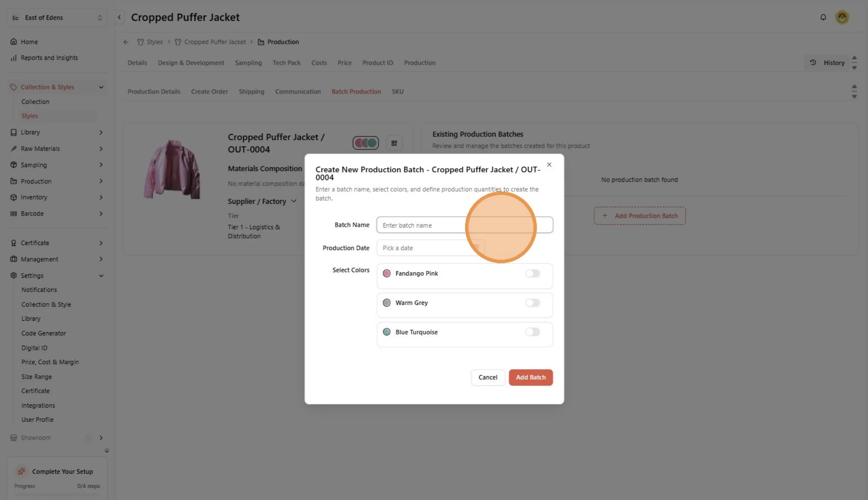The image size is (868, 500).
Task: Open the Reports and Insights chart icon
Action: 14,58
